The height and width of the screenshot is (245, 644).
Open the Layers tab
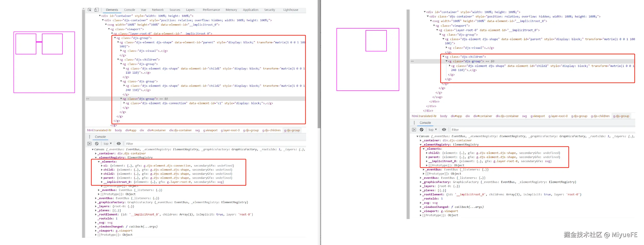click(190, 10)
